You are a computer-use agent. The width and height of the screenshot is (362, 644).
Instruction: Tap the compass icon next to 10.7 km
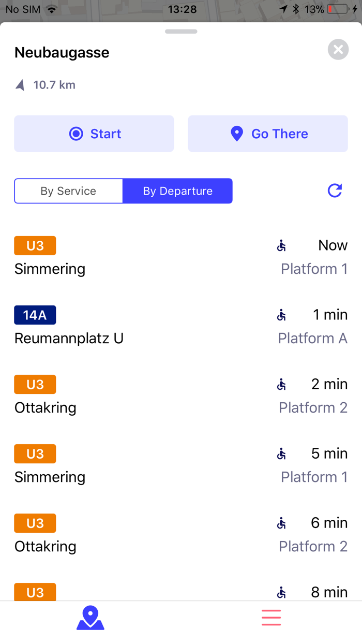[x=20, y=84]
